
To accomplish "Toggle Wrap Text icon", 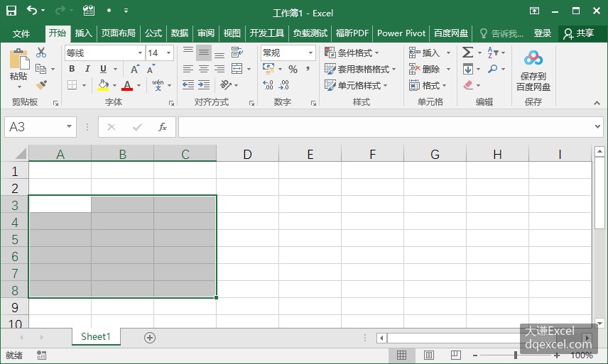I will [x=237, y=52].
